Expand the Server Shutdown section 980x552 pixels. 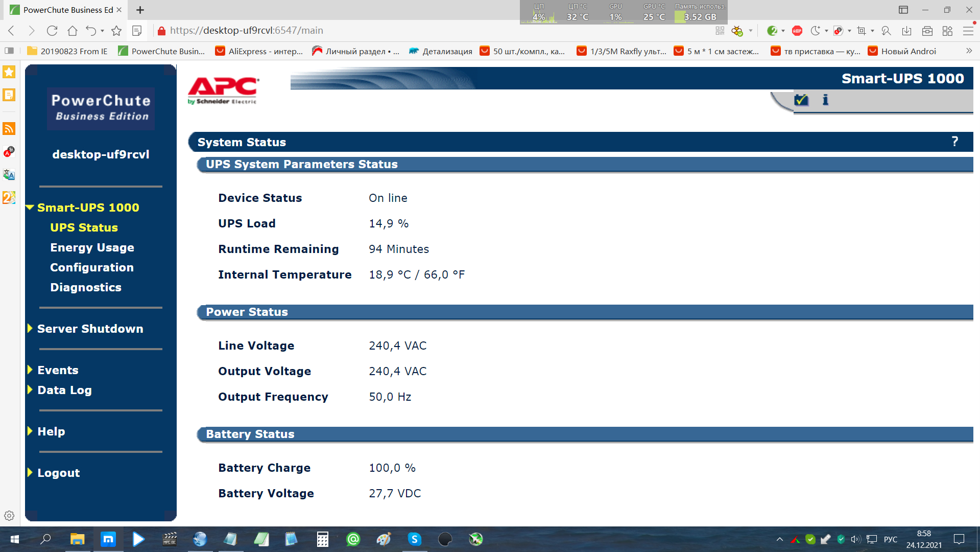(x=30, y=328)
